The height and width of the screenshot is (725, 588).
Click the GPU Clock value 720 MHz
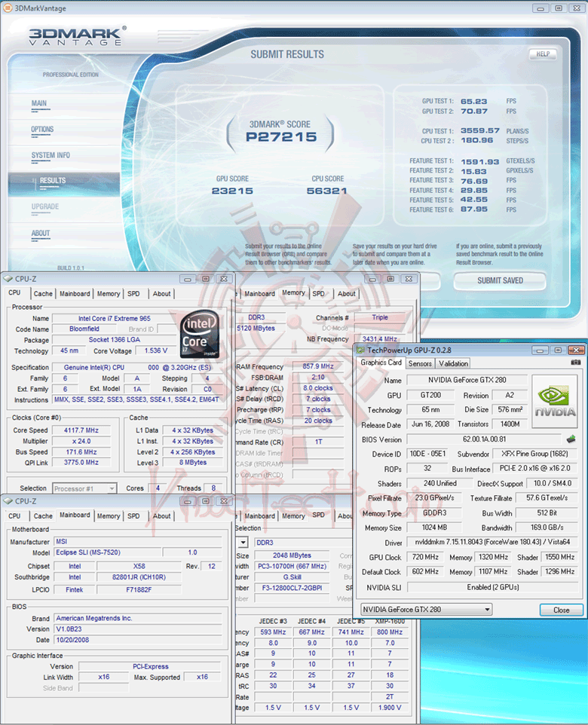pyautogui.click(x=425, y=557)
